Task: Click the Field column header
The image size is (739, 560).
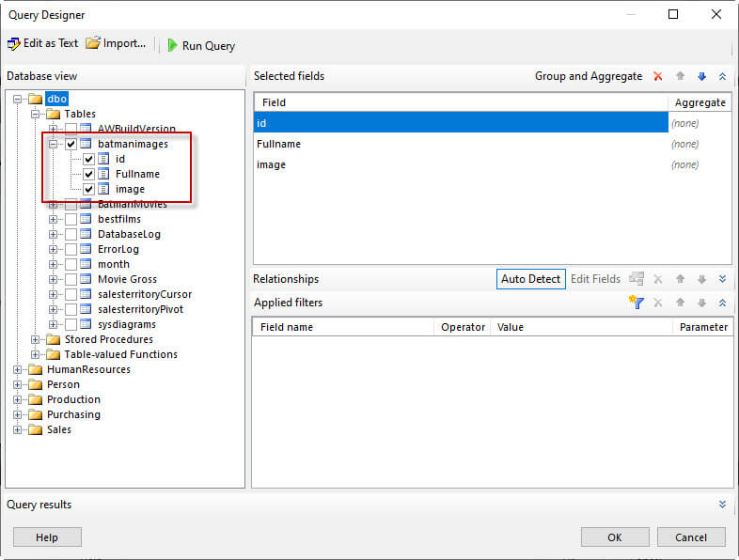Action: (x=461, y=102)
